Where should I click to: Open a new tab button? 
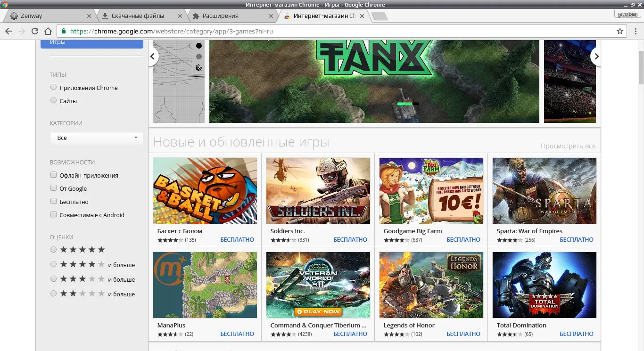(x=380, y=16)
